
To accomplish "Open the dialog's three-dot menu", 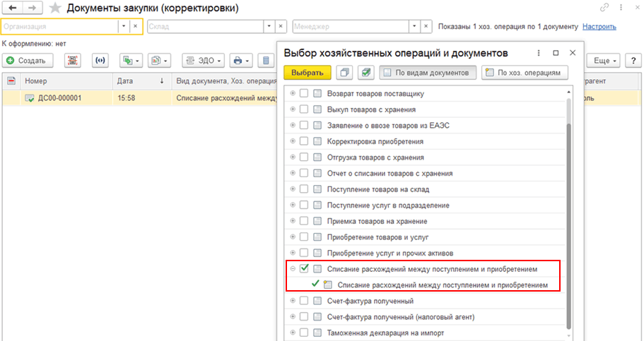I will coord(539,53).
